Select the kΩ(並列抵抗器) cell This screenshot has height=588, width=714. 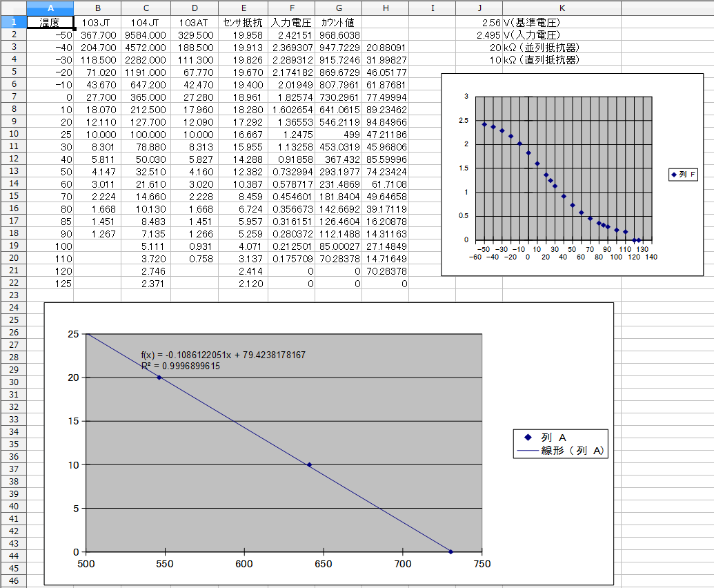click(541, 47)
